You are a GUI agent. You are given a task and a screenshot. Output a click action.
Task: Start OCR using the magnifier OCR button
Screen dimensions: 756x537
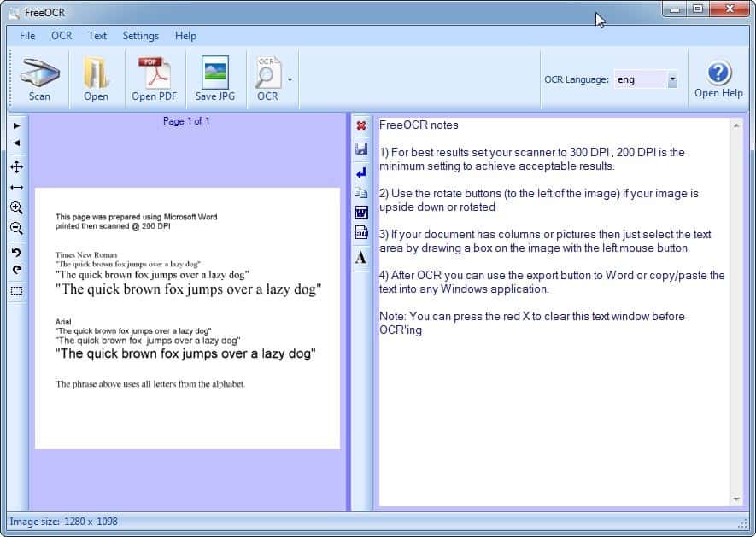pos(267,79)
